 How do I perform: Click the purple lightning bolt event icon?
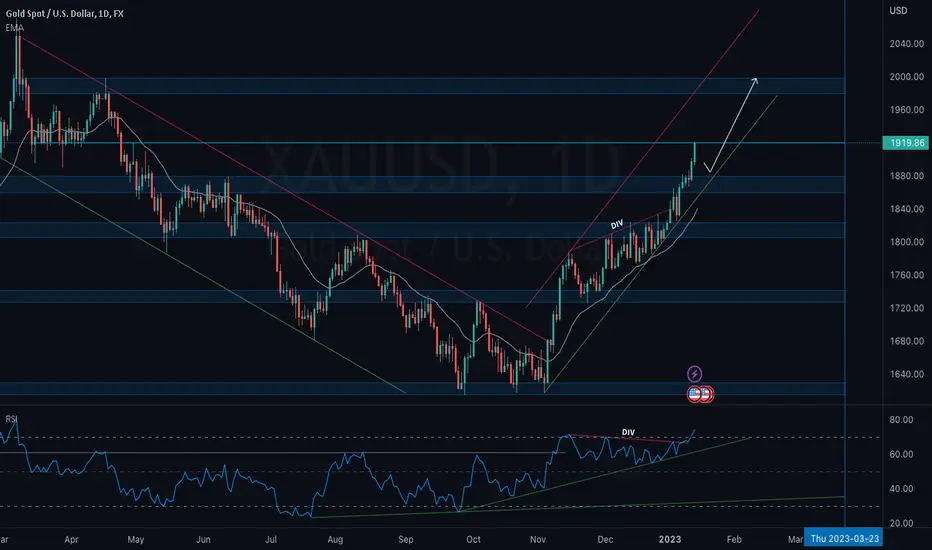point(694,374)
